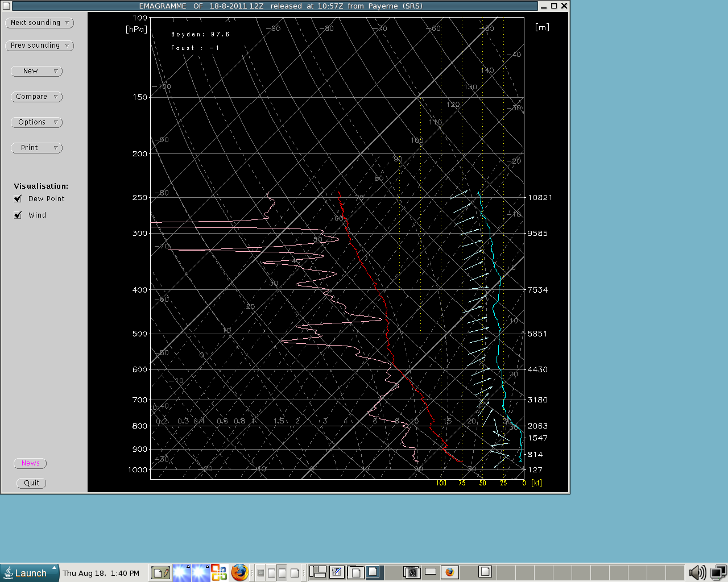The width and height of the screenshot is (728, 582).
Task: Open the Options menu button
Action: pos(36,122)
